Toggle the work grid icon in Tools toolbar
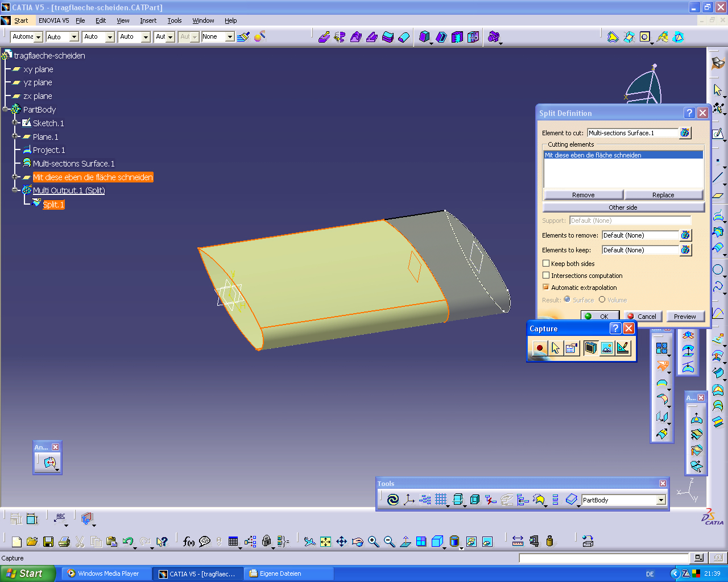 pos(440,500)
